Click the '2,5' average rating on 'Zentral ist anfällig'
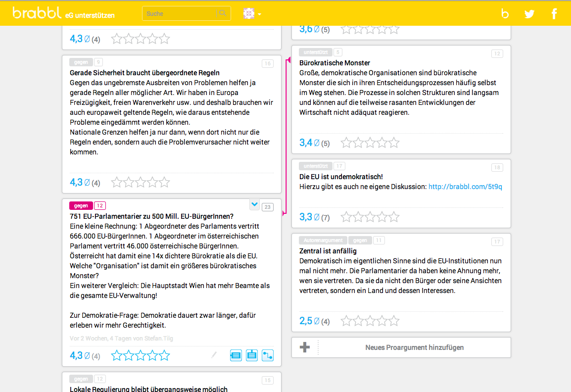Viewport: 571px width, 392px height. tap(305, 321)
